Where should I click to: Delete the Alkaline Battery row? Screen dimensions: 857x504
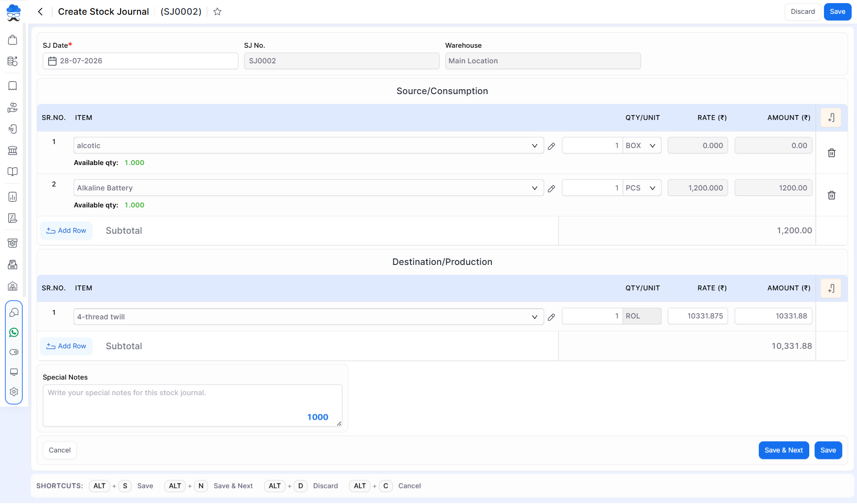pyautogui.click(x=832, y=195)
